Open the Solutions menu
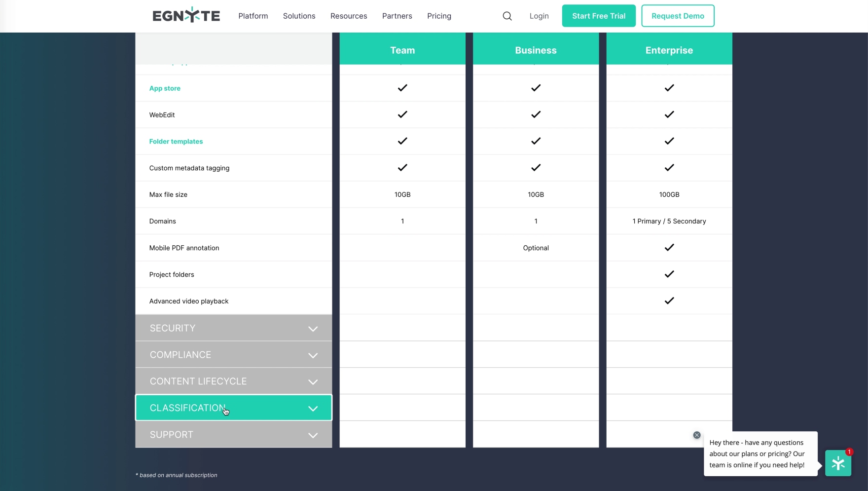This screenshot has width=868, height=491. [x=299, y=16]
